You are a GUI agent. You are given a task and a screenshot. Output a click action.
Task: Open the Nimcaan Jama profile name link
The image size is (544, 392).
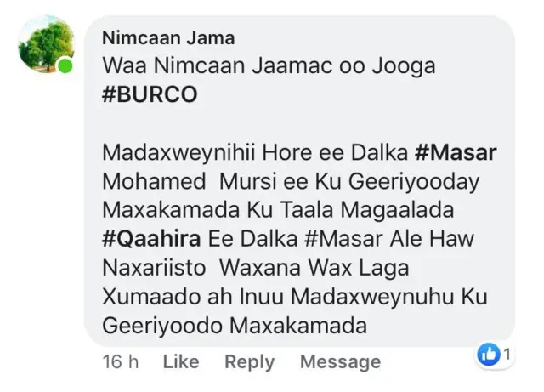coord(168,37)
